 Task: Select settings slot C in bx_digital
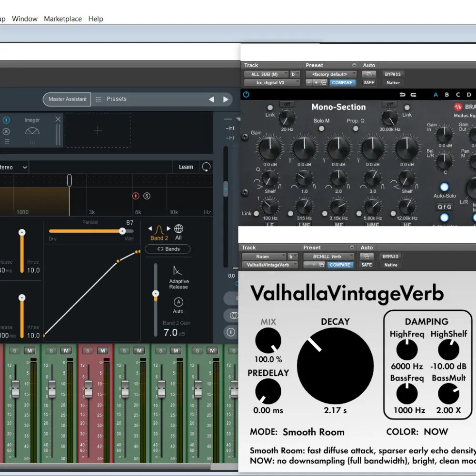[x=458, y=95]
